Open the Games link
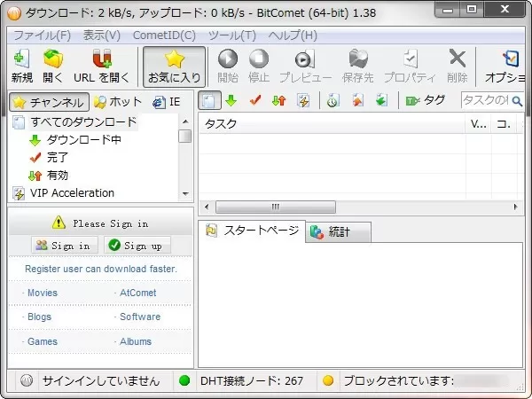 [x=43, y=341]
